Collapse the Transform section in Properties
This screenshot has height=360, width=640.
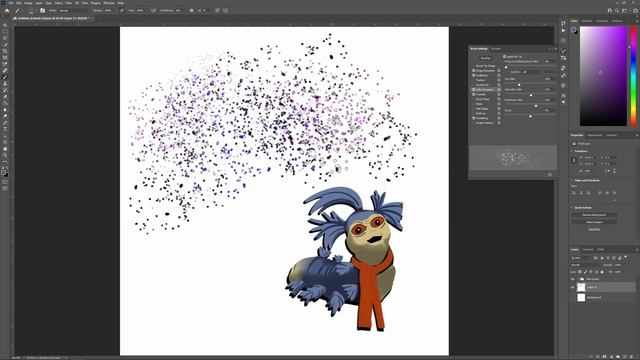571,151
